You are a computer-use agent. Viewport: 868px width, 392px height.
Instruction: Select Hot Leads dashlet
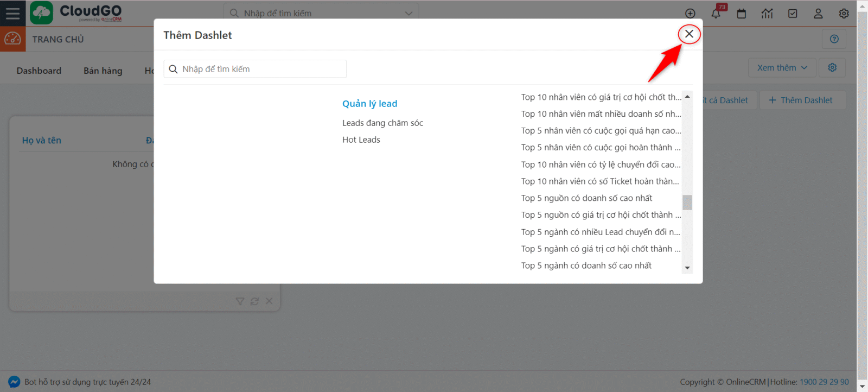click(361, 140)
